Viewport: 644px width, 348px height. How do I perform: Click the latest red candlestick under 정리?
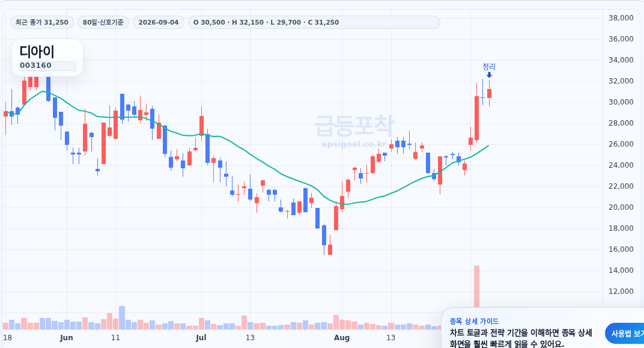489,93
